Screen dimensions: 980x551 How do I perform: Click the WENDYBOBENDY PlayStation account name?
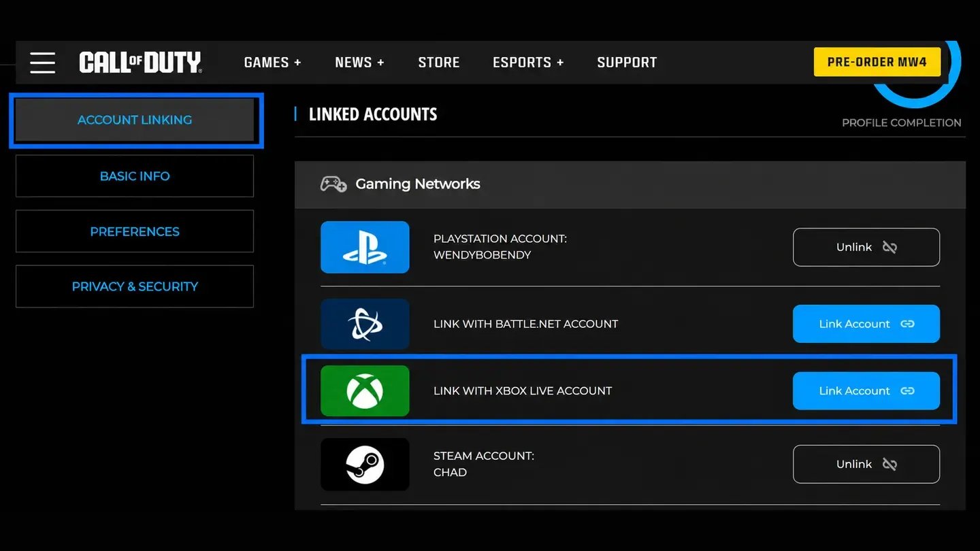coord(483,255)
